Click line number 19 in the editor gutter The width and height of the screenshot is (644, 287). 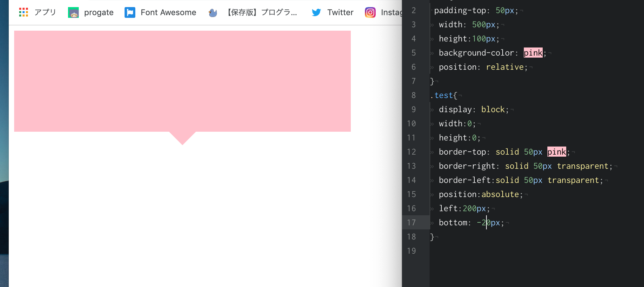point(411,251)
